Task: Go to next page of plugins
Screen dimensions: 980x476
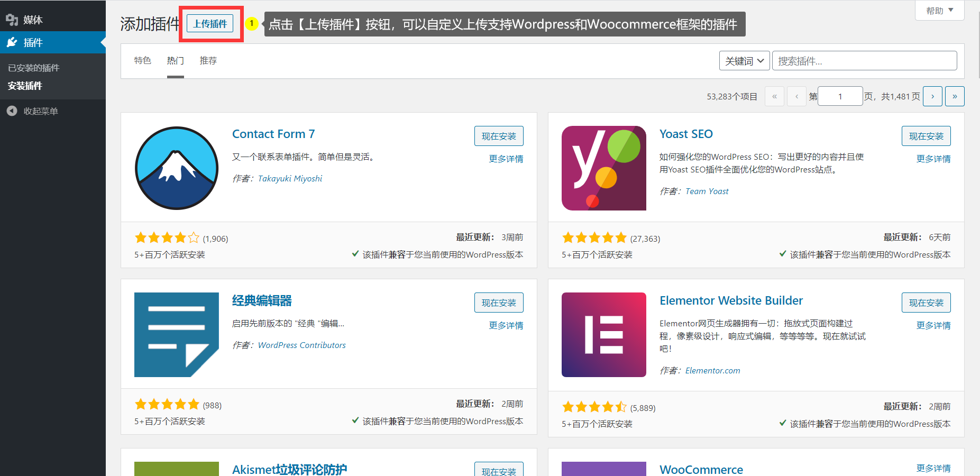Action: (932, 96)
